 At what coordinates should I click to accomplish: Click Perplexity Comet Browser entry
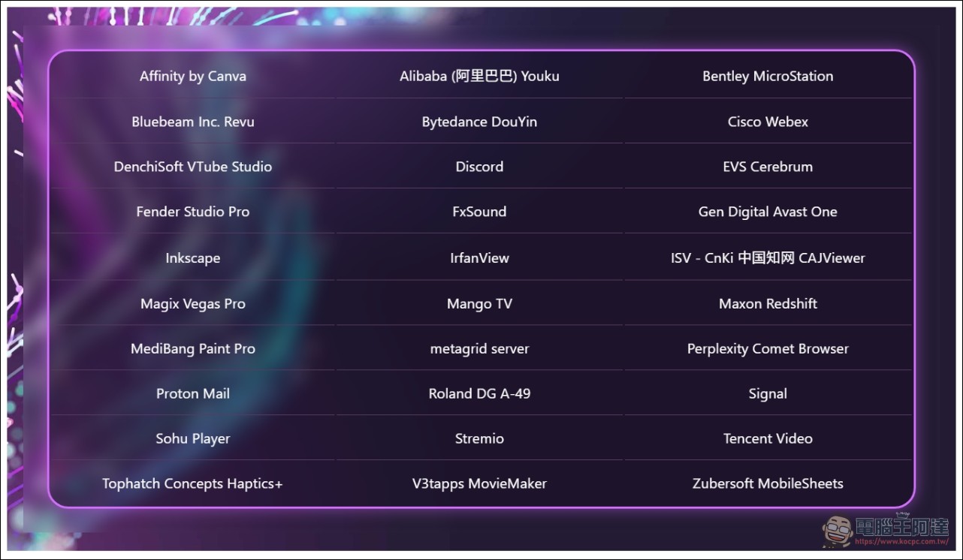pyautogui.click(x=768, y=348)
